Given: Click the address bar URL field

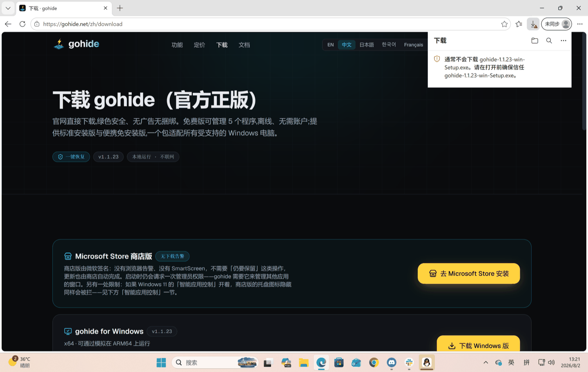Looking at the screenshot, I should point(269,24).
